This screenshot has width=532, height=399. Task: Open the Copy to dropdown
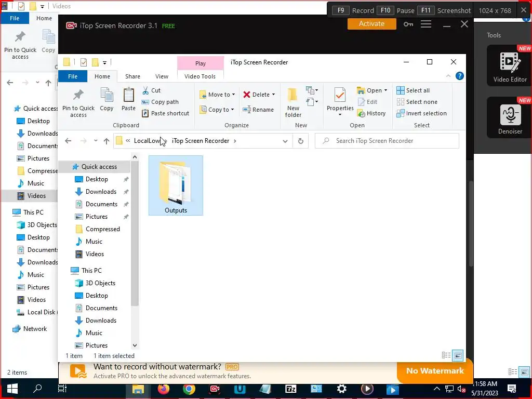[x=217, y=110]
